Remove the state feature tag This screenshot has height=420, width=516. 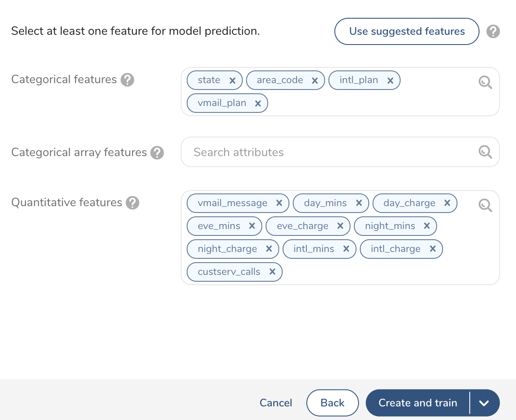tap(232, 81)
